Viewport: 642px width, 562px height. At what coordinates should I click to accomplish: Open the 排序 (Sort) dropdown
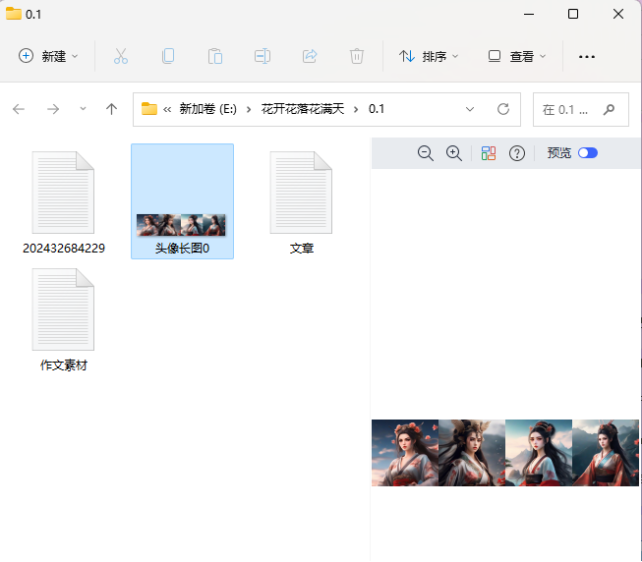tap(428, 56)
